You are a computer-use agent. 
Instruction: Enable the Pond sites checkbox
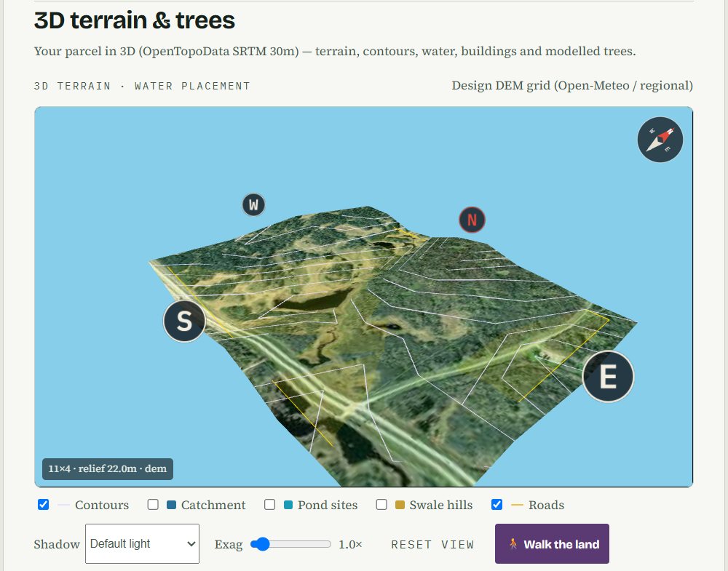point(269,504)
